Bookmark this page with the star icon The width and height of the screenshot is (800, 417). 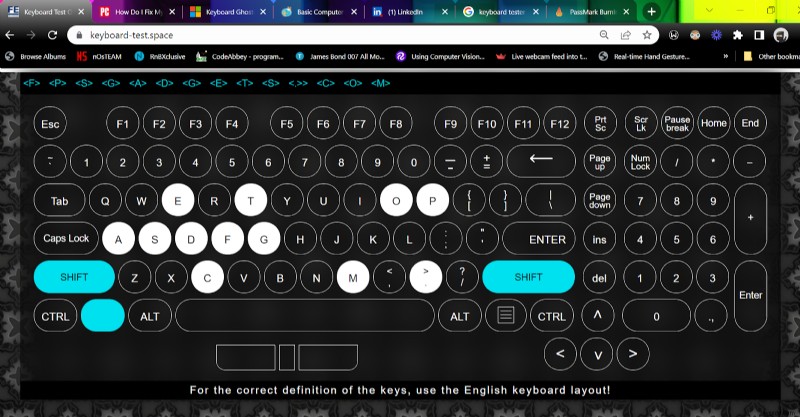coord(647,35)
